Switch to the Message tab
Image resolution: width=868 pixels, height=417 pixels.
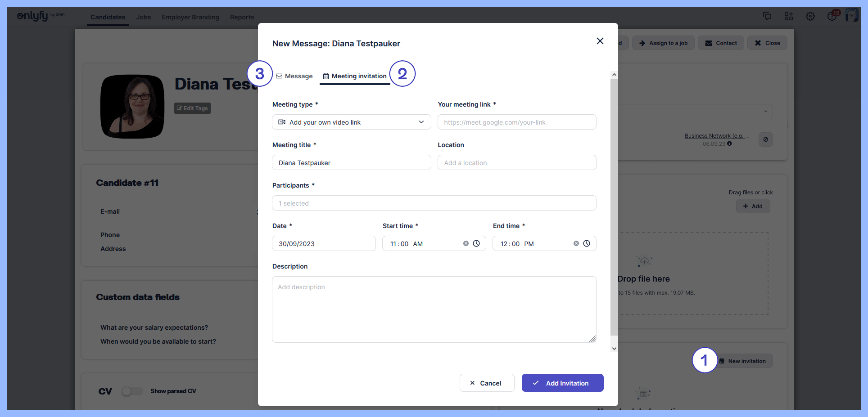(x=294, y=76)
